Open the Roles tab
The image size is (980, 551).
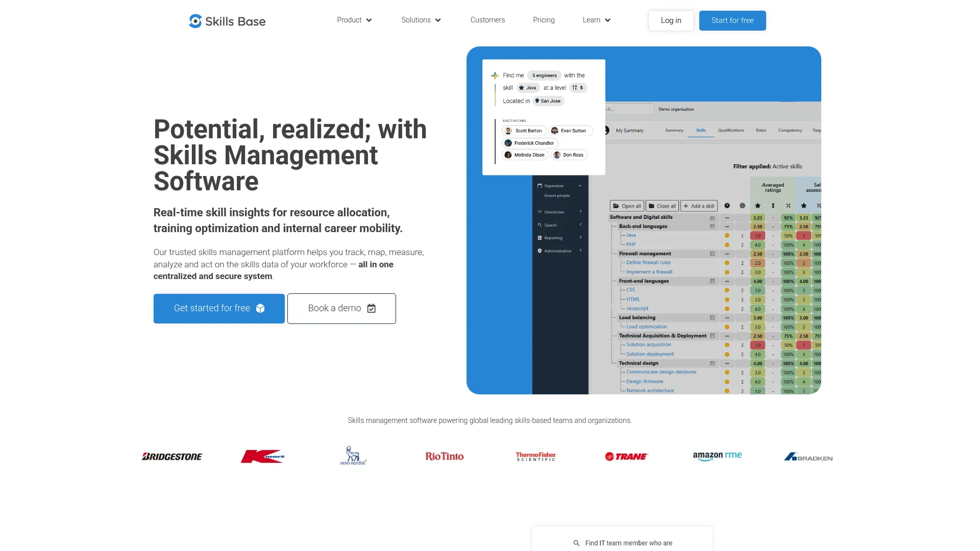click(x=761, y=131)
